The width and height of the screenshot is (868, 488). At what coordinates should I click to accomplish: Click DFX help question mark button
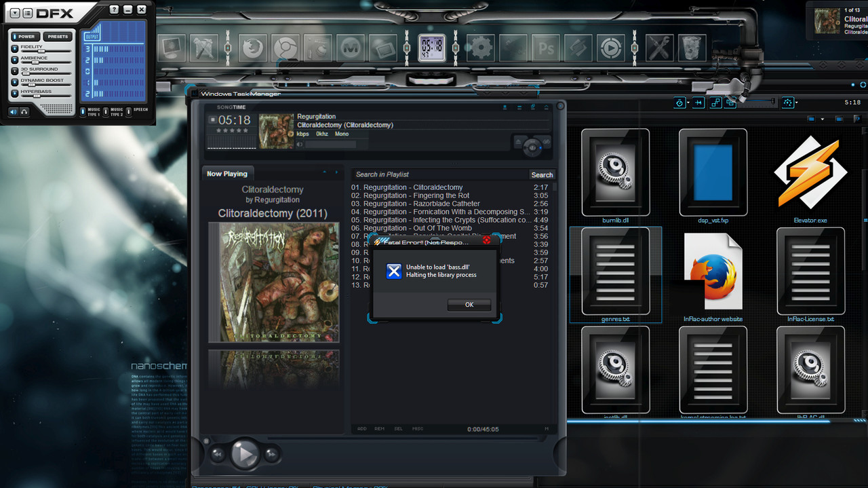click(113, 10)
